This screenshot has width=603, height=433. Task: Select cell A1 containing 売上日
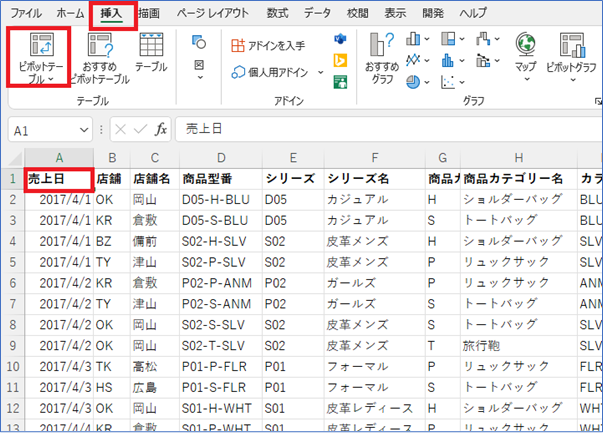(58, 178)
